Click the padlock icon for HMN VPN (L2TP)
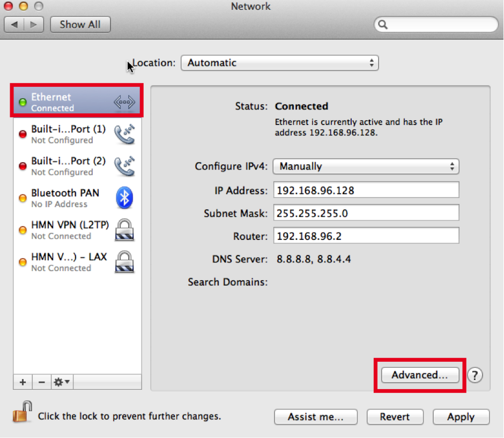 (124, 230)
